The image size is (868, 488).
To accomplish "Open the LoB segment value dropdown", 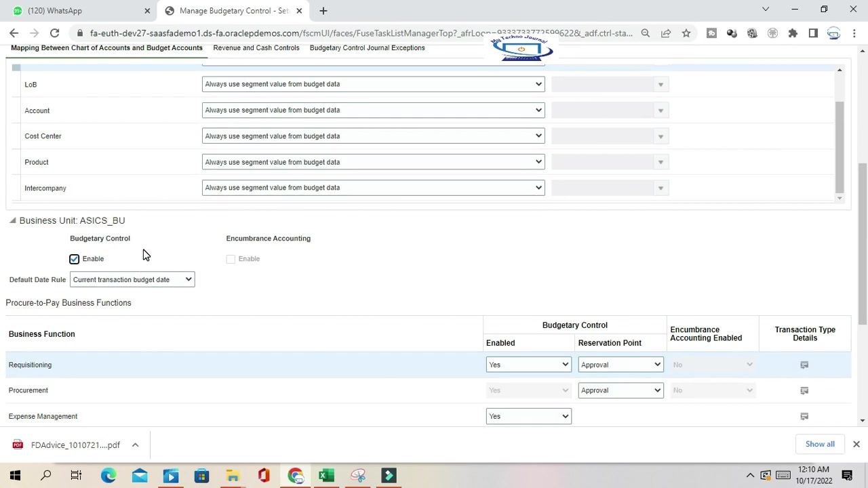I will (373, 84).
